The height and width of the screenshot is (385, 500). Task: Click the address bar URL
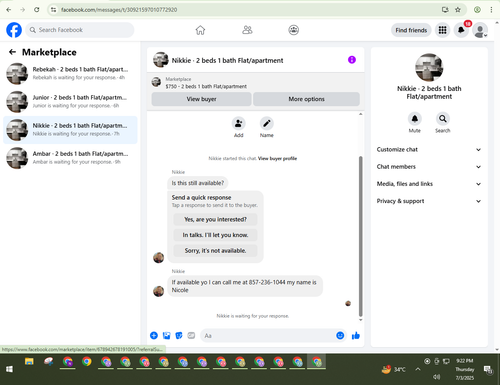pyautogui.click(x=119, y=10)
